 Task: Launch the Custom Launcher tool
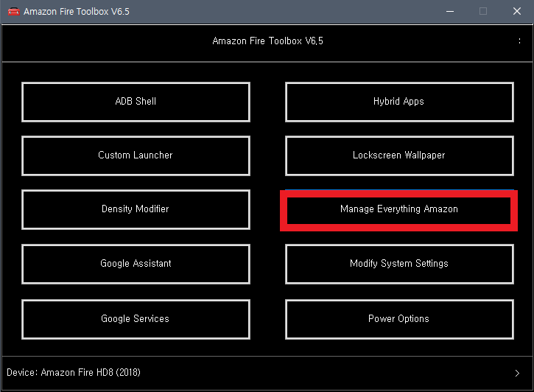point(136,155)
